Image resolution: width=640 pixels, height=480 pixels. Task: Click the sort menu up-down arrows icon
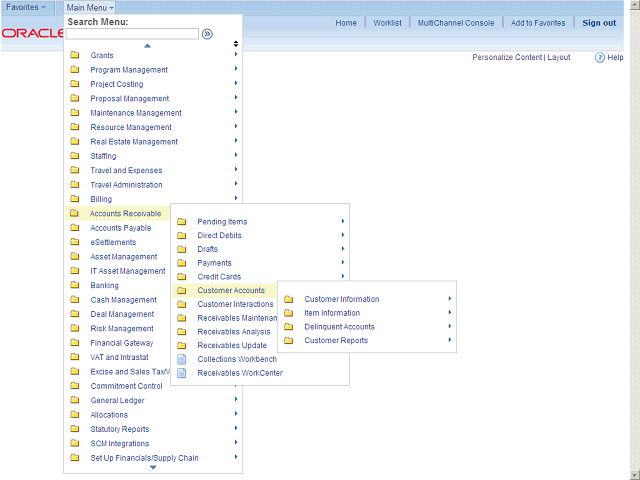point(236,44)
